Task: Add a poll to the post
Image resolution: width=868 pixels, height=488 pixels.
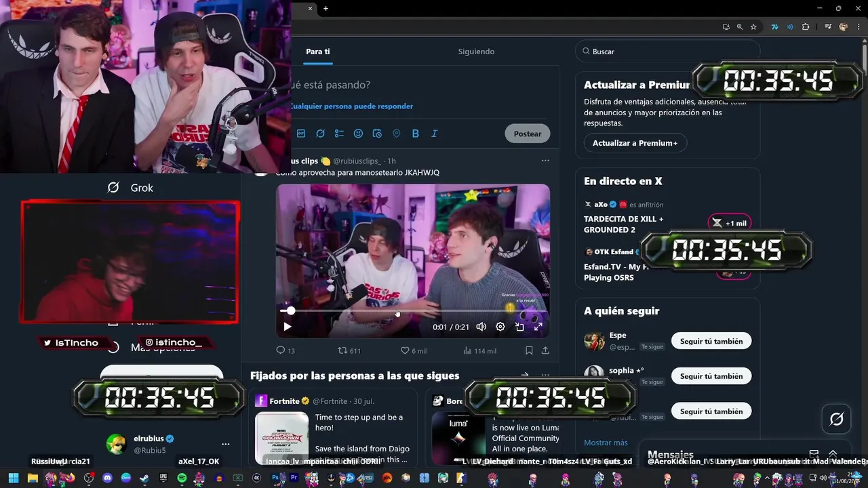Action: click(x=339, y=134)
